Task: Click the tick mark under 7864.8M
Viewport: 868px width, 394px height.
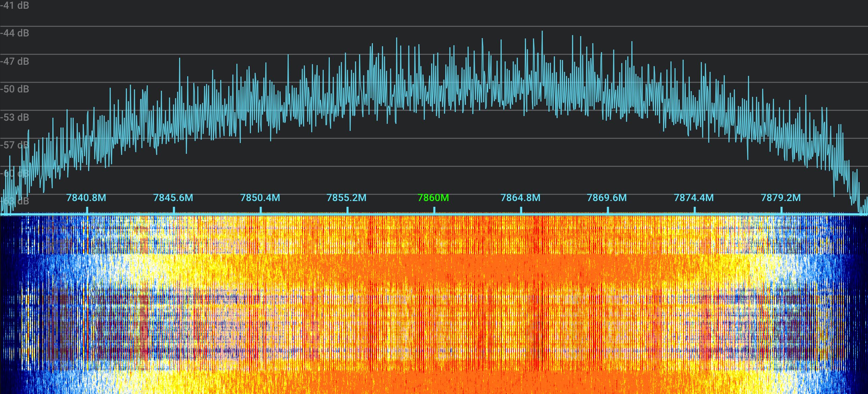Action: tap(521, 210)
